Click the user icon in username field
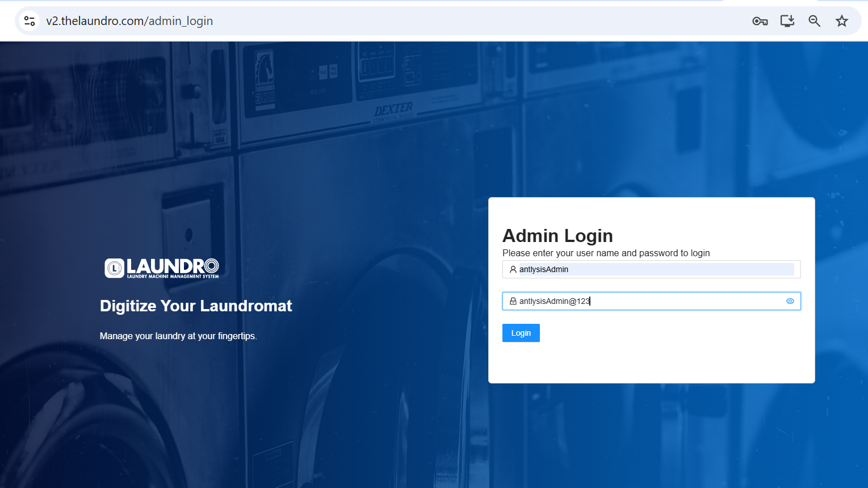Screen dimensions: 868x488 (513, 269)
